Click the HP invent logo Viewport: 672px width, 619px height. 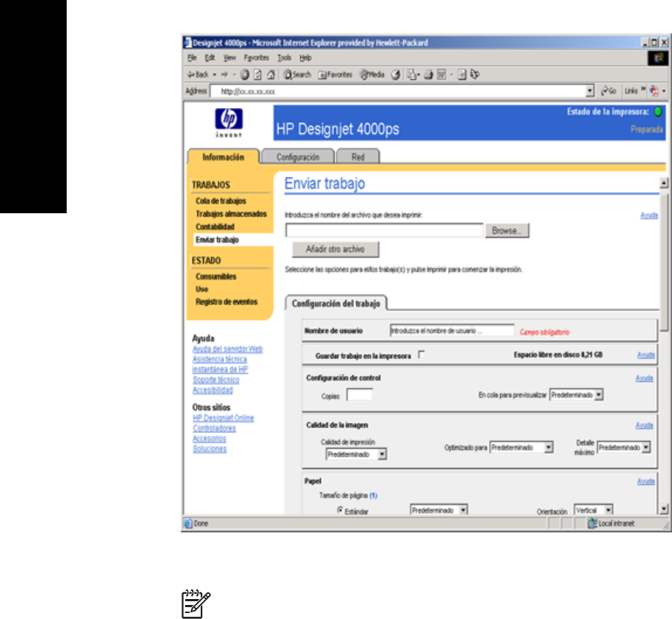pyautogui.click(x=227, y=121)
